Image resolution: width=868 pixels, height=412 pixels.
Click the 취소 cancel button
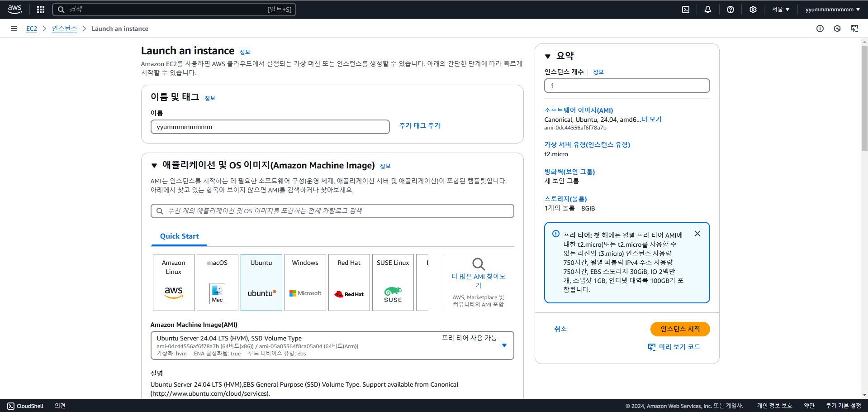click(x=560, y=329)
